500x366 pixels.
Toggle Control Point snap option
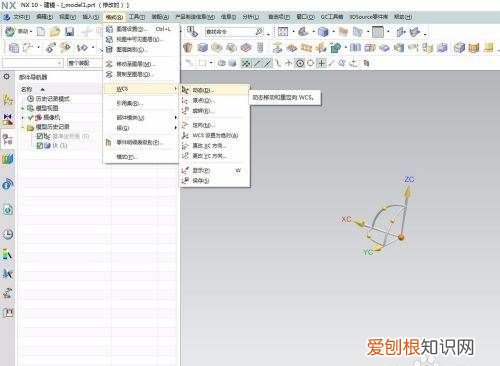coord(278,63)
